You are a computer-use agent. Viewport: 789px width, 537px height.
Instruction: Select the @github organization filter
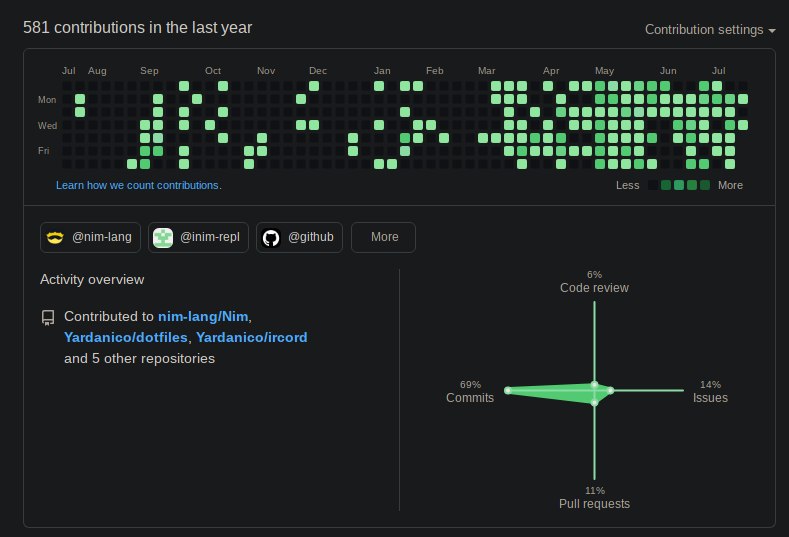pos(299,237)
